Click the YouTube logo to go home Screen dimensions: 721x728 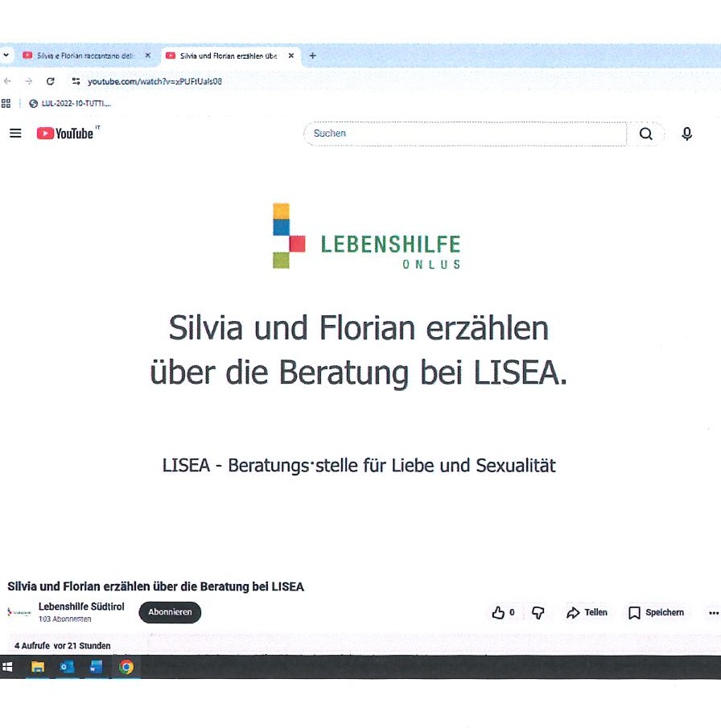click(65, 134)
